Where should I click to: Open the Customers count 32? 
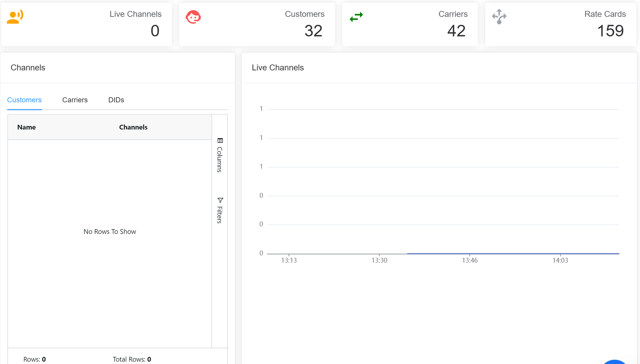[x=313, y=31]
